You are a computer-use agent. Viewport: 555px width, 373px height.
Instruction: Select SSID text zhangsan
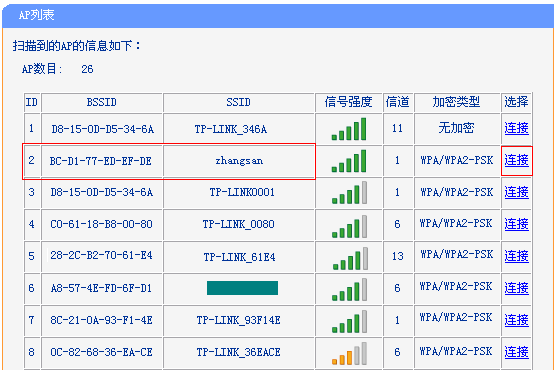[239, 161]
